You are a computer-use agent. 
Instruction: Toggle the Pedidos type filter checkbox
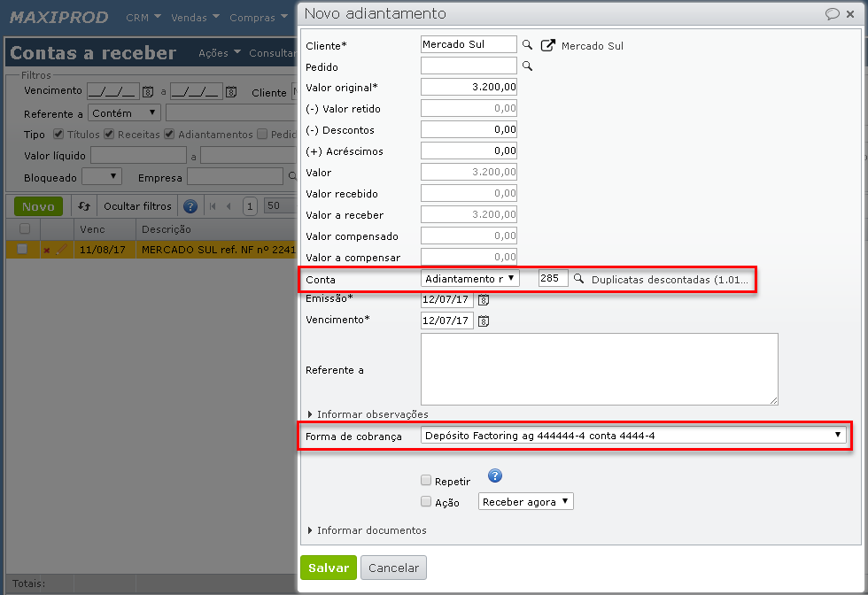pyautogui.click(x=262, y=134)
